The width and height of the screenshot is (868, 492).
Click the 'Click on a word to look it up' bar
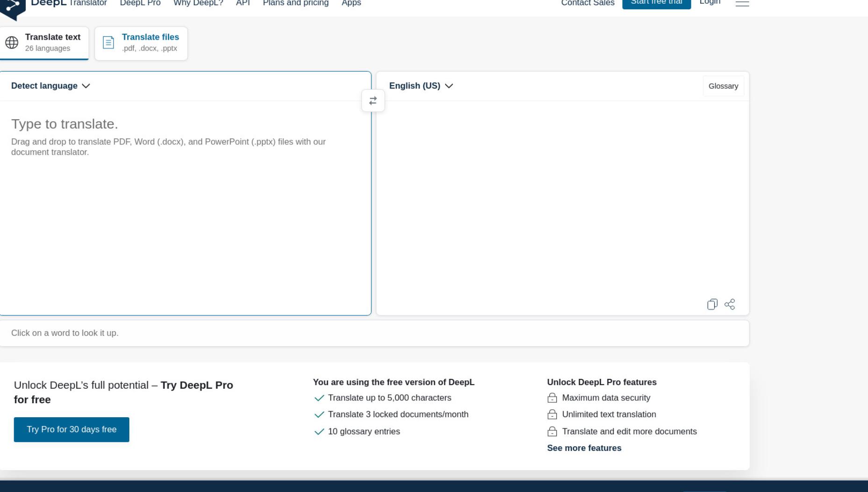click(x=374, y=333)
